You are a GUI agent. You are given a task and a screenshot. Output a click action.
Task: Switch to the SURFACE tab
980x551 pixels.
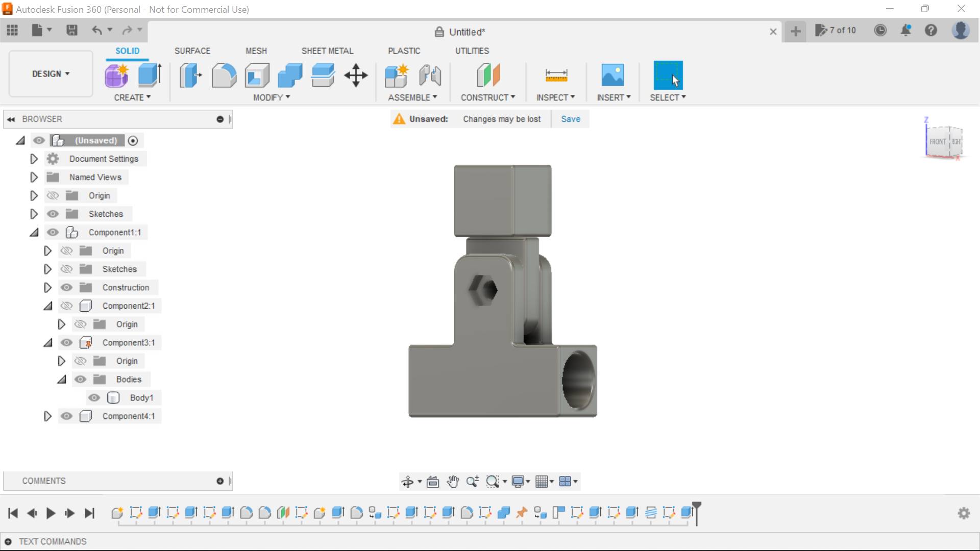pos(192,51)
